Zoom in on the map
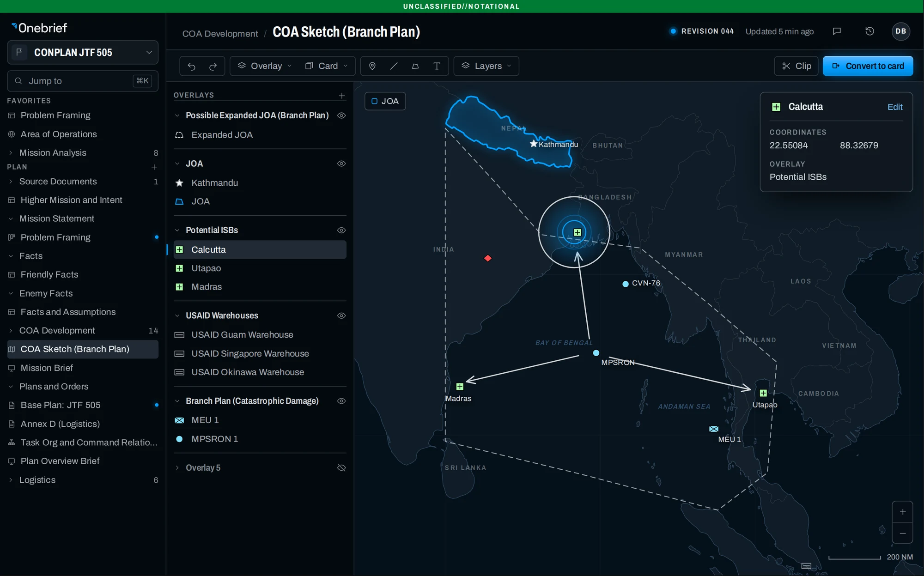The height and width of the screenshot is (576, 924). click(x=903, y=512)
